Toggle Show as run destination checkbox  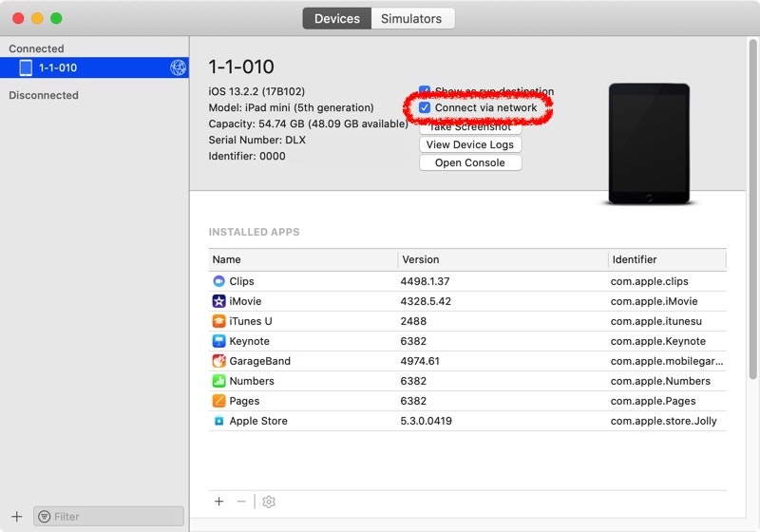[424, 90]
